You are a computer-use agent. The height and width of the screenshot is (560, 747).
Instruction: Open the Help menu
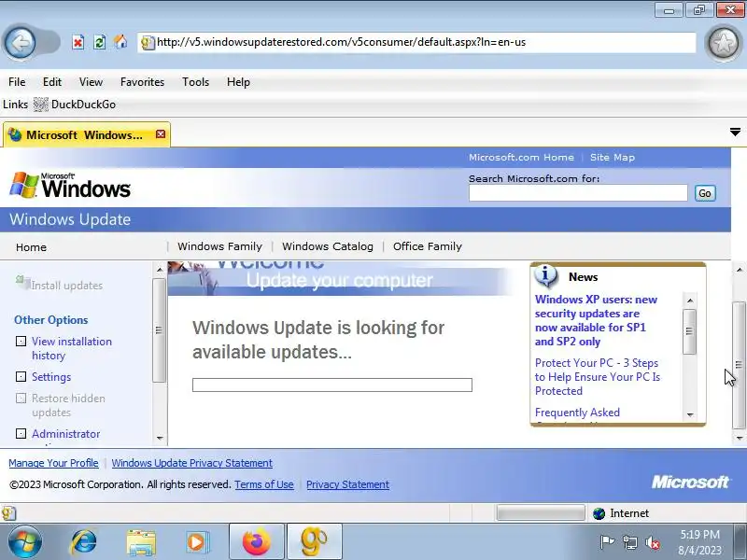(238, 82)
